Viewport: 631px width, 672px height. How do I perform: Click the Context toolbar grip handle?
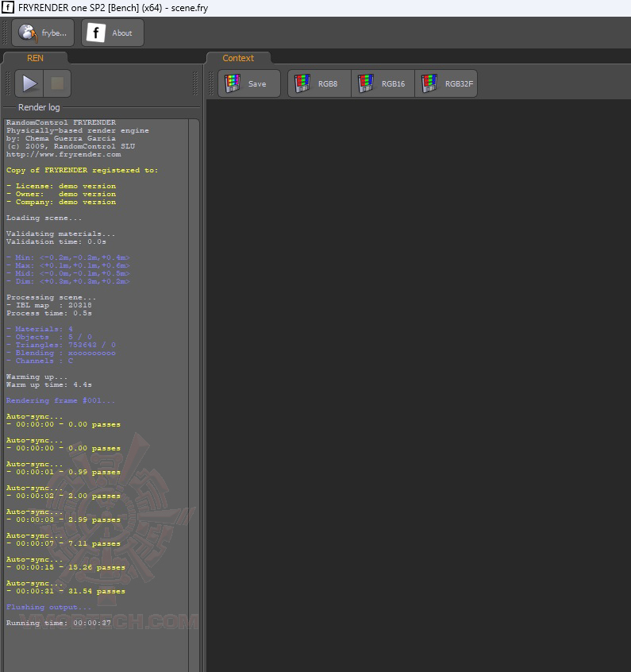[211, 83]
